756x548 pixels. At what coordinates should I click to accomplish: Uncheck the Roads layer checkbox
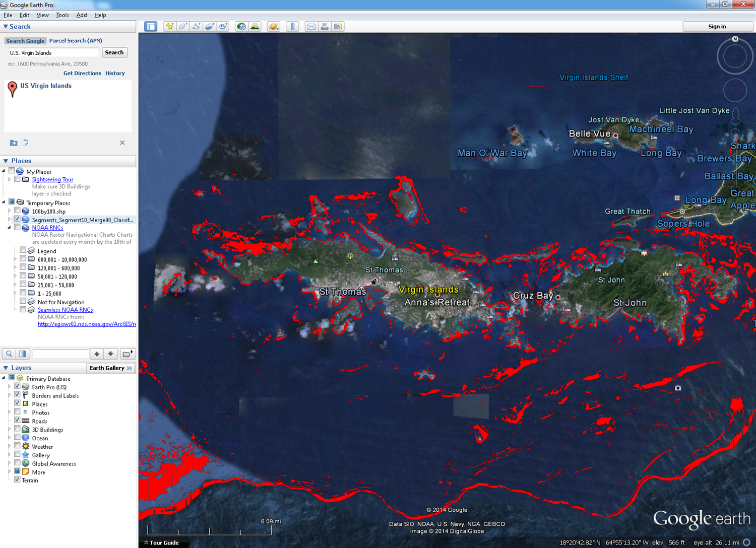pyautogui.click(x=18, y=421)
